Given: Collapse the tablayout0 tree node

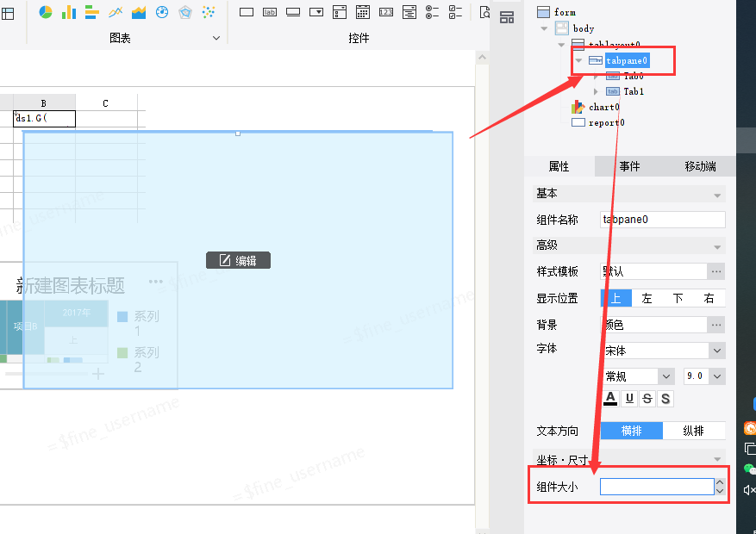Looking at the screenshot, I should [561, 45].
